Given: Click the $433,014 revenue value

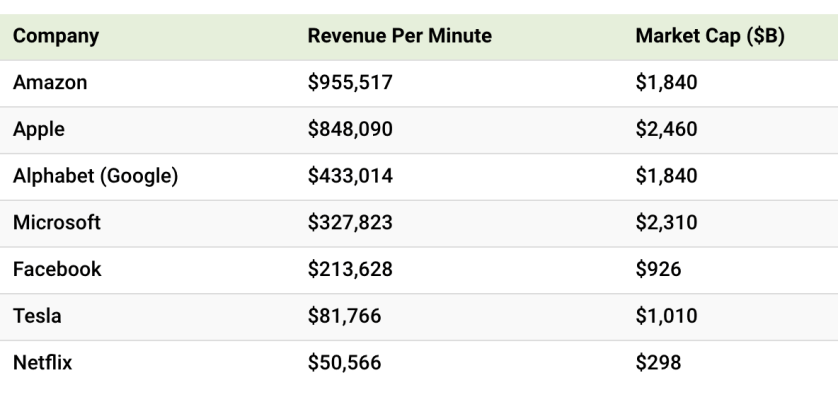Looking at the screenshot, I should click(350, 176).
